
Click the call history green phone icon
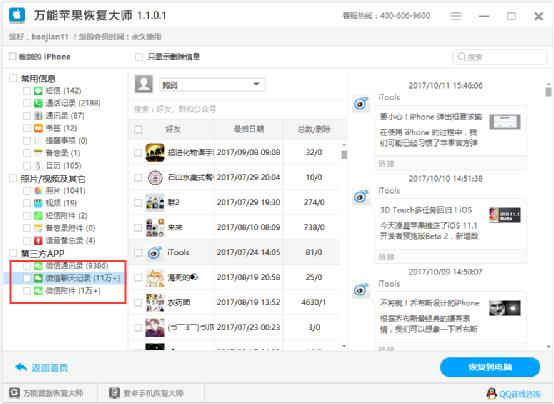pos(38,103)
